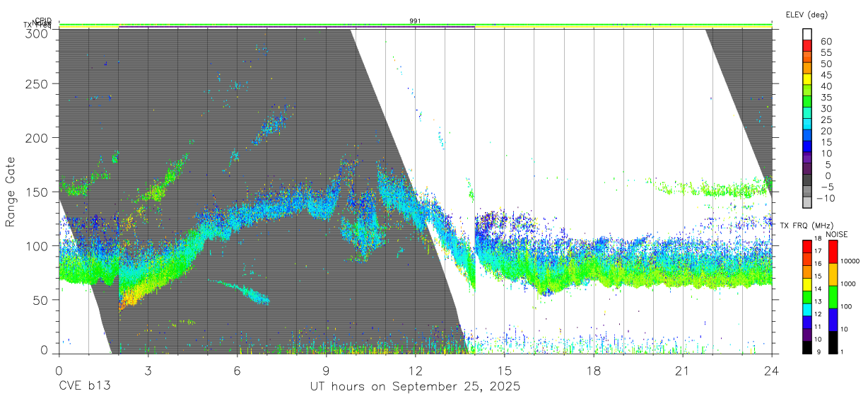Click the '30' label on the ELEV scale
868x401 pixels.
826,108
